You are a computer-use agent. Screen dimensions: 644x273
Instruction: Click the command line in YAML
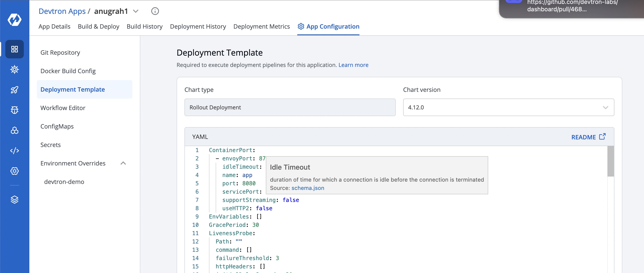tap(234, 250)
